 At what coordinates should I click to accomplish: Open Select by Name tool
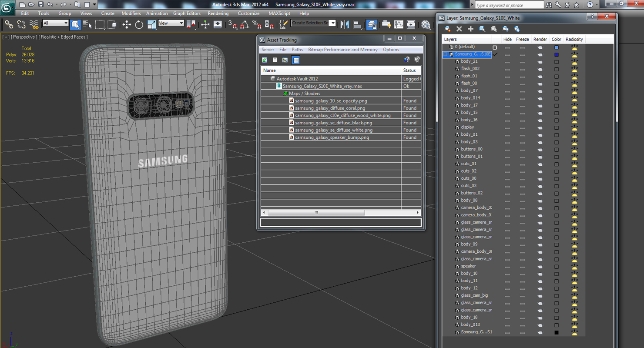click(87, 25)
